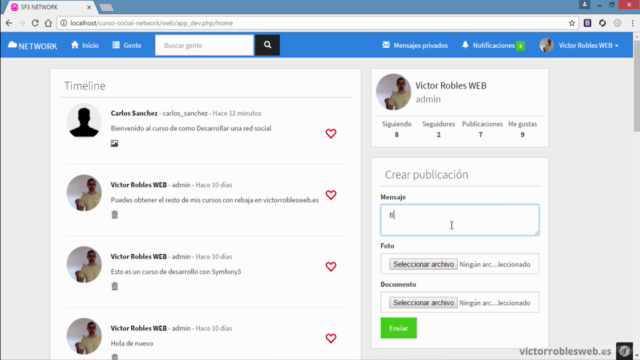The image size is (640, 360).
Task: Delete the 'Puedes obtener el resto' post
Action: [x=115, y=215]
